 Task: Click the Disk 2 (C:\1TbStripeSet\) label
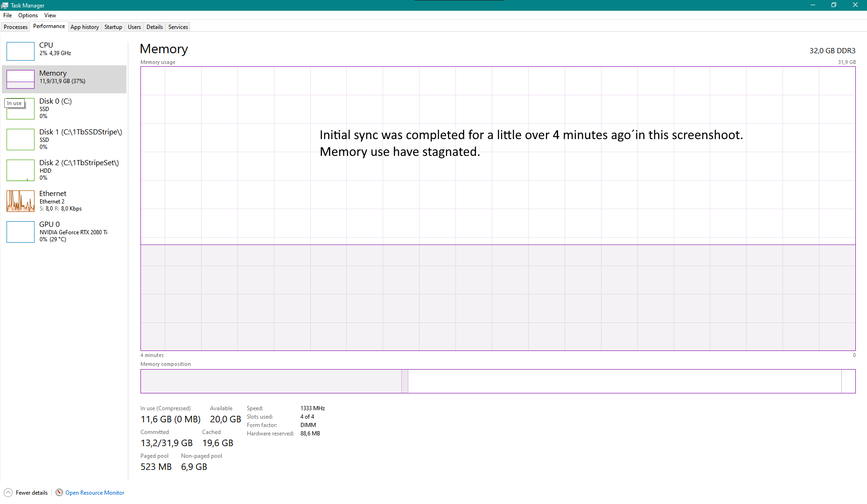[79, 163]
